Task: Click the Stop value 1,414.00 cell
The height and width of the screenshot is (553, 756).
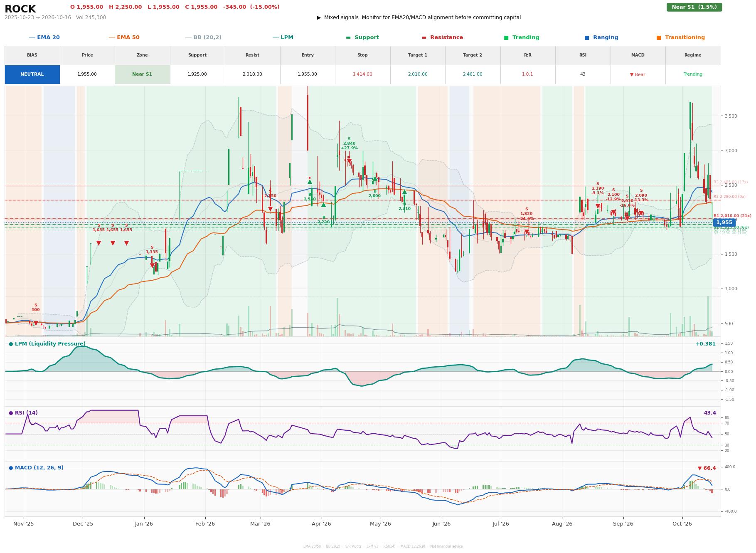Action: click(362, 74)
